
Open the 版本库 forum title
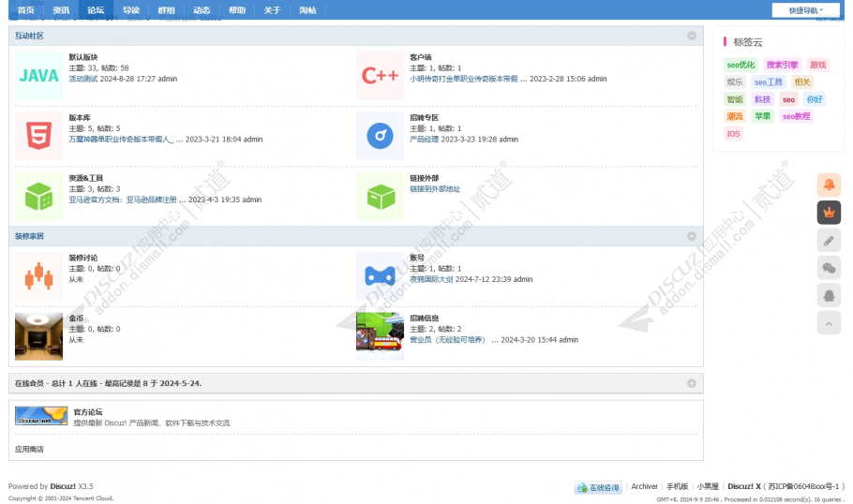click(80, 117)
